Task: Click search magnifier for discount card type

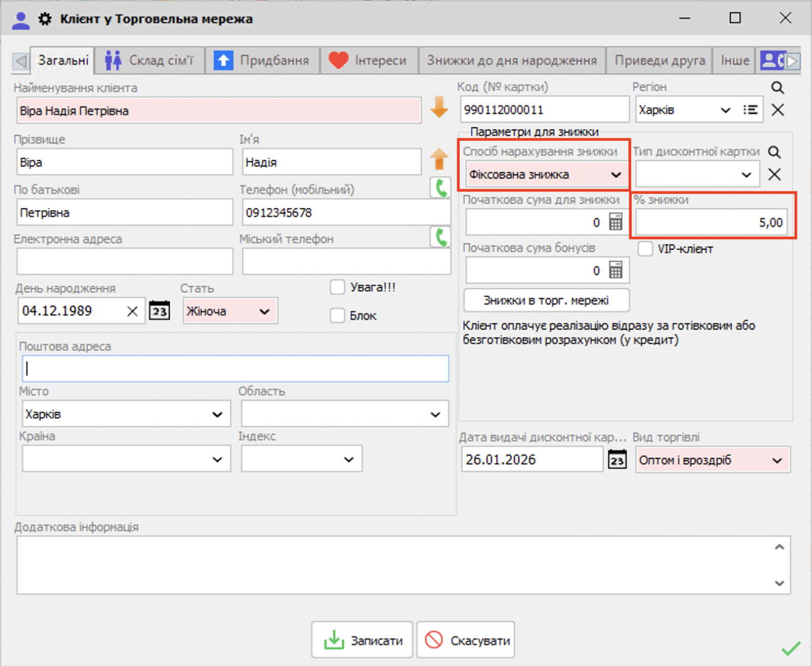Action: click(774, 152)
